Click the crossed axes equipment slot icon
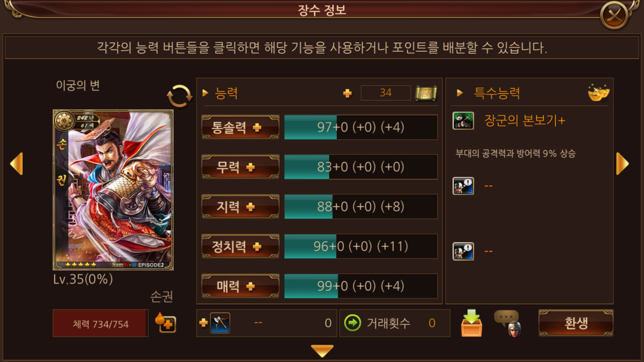644x362 pixels. click(220, 323)
